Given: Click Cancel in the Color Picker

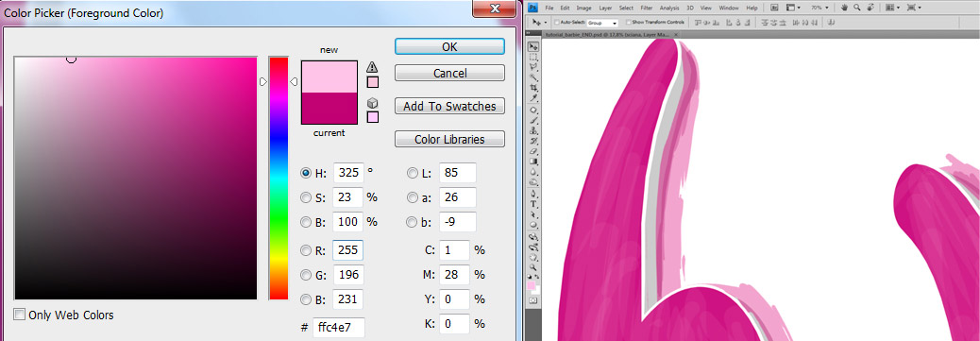Looking at the screenshot, I should pyautogui.click(x=449, y=73).
